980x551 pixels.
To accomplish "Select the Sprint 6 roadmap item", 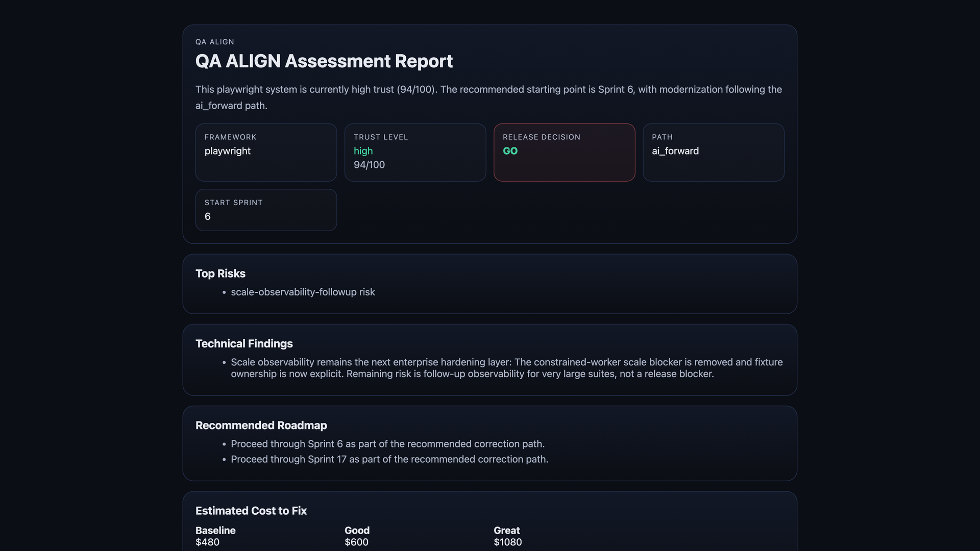I will (x=387, y=444).
